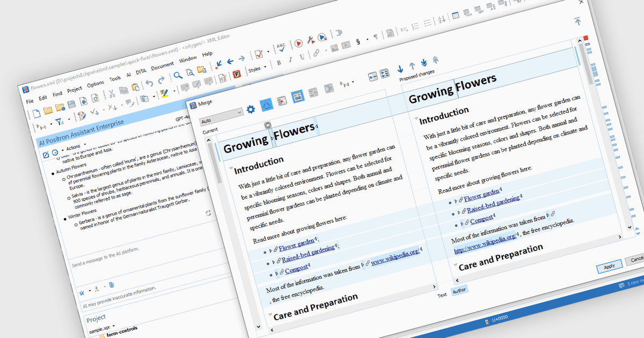
Task: Go to previous proposed change arrow
Action: [412, 66]
